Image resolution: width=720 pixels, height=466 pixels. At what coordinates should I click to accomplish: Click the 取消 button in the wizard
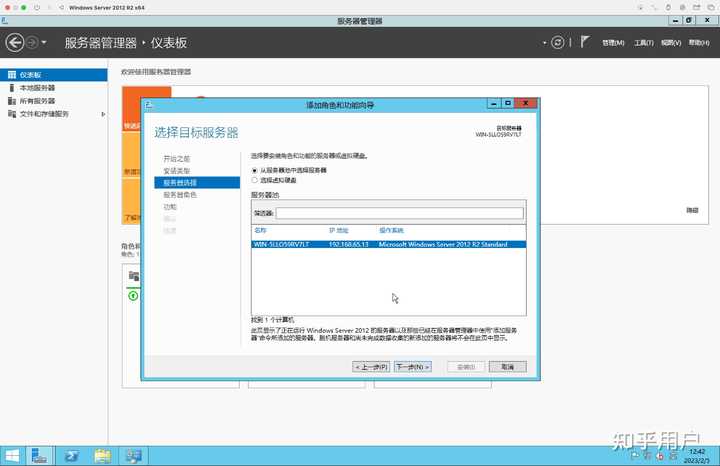click(507, 367)
